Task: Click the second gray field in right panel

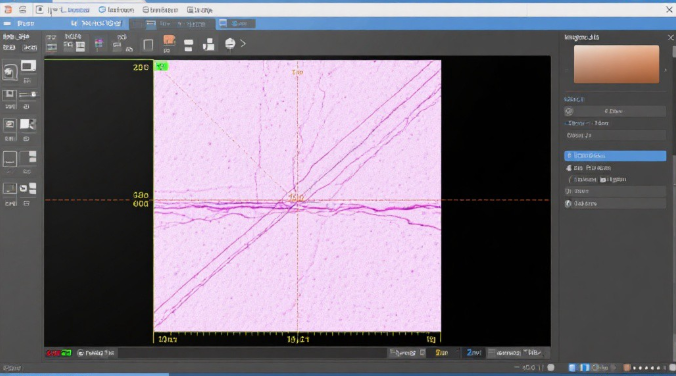Action: click(x=615, y=135)
